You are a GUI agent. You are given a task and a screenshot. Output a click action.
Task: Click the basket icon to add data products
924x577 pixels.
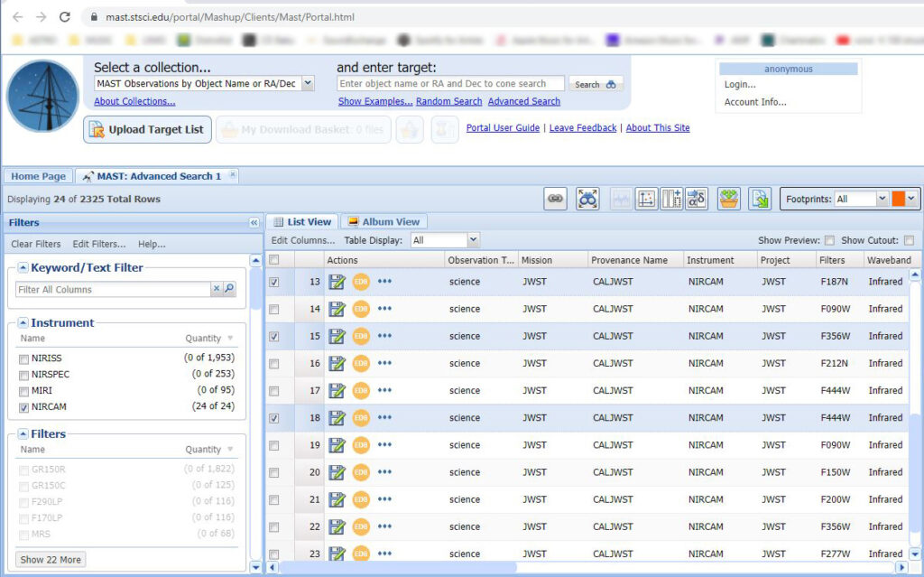click(728, 199)
